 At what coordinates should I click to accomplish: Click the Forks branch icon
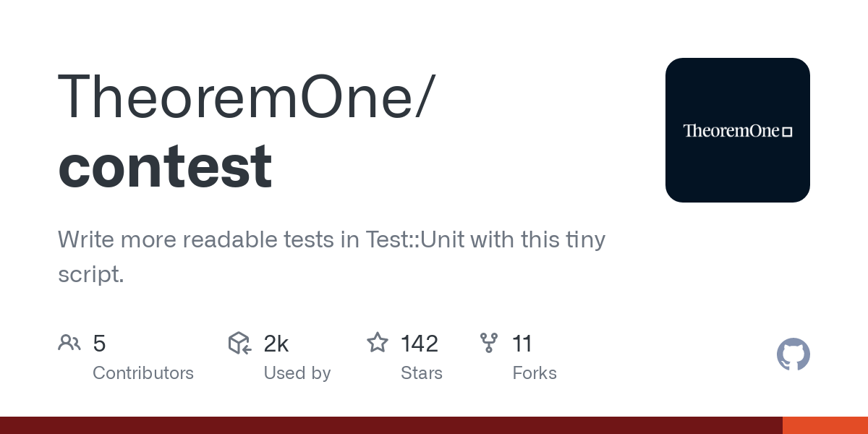click(x=489, y=343)
